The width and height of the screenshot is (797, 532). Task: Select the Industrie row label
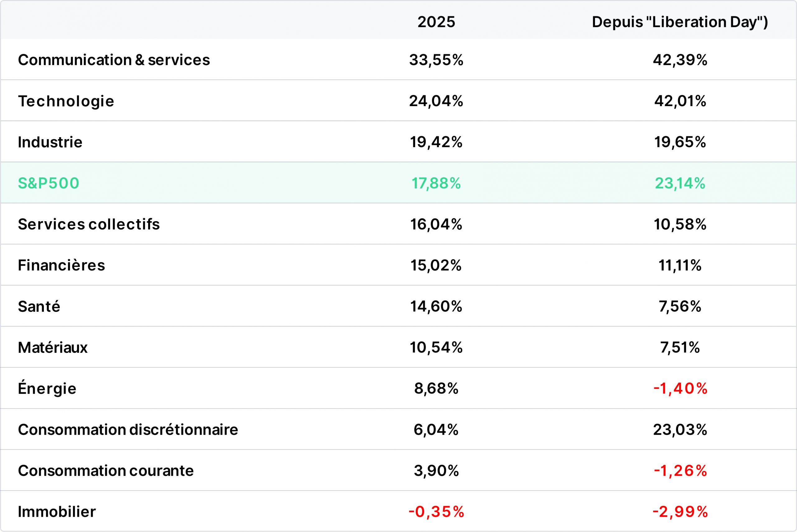click(x=50, y=142)
